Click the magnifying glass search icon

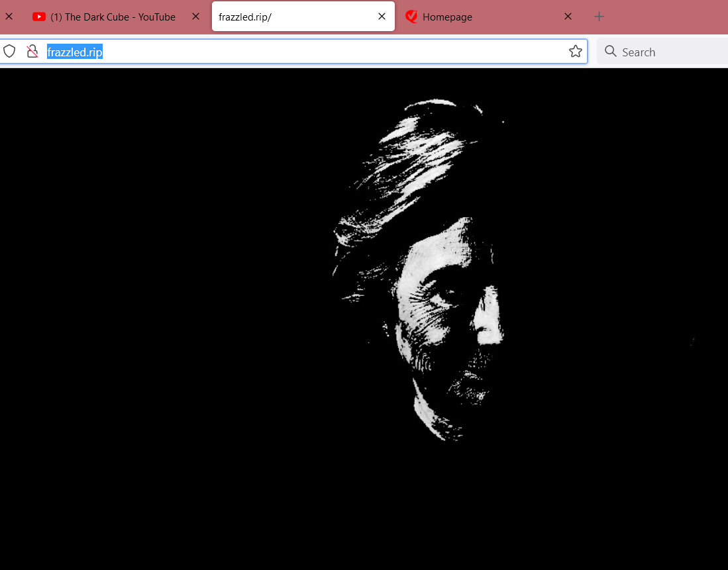pos(610,52)
